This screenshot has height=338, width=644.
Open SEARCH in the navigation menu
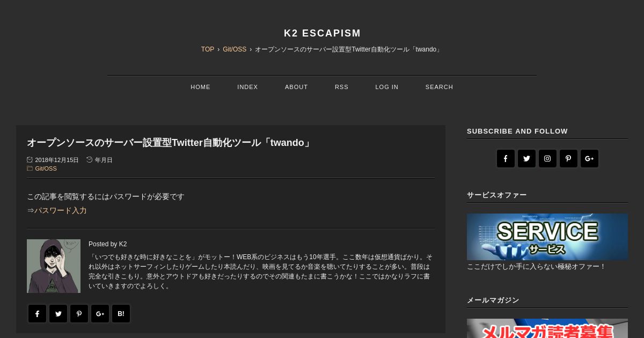coord(439,87)
